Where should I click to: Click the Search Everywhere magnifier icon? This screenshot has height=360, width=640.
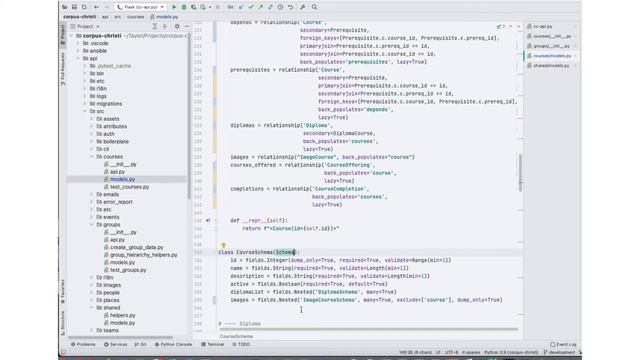(314, 7)
